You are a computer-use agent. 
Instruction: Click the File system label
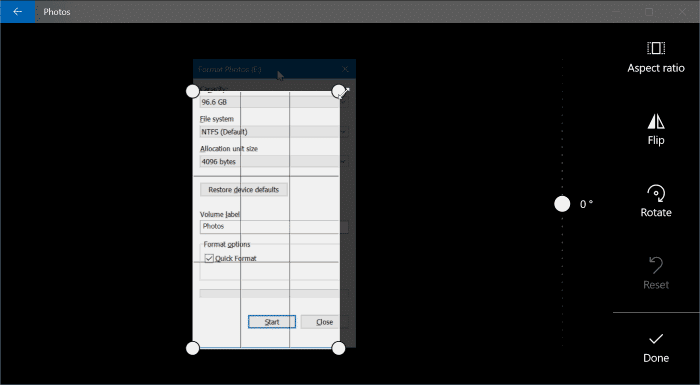click(217, 119)
